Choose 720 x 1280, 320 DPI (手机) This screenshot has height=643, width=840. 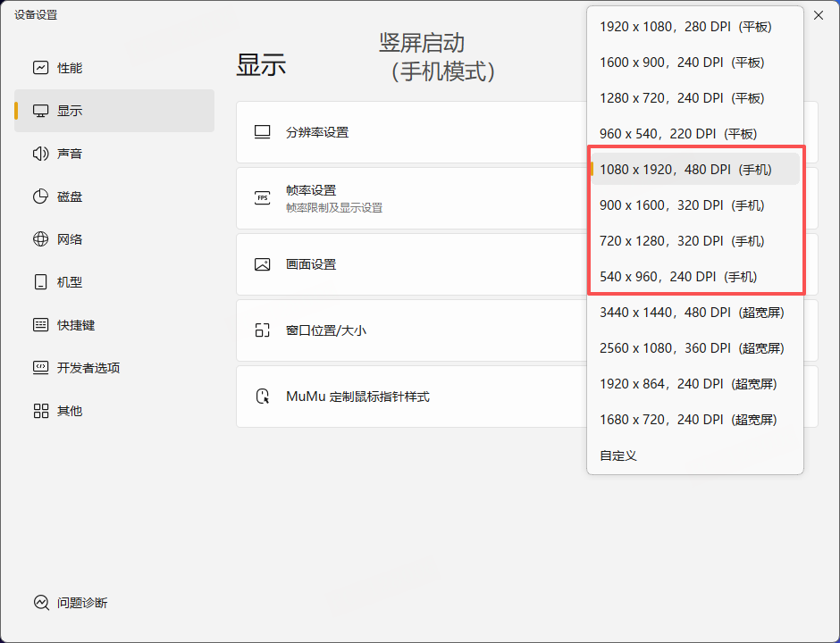tap(695, 241)
